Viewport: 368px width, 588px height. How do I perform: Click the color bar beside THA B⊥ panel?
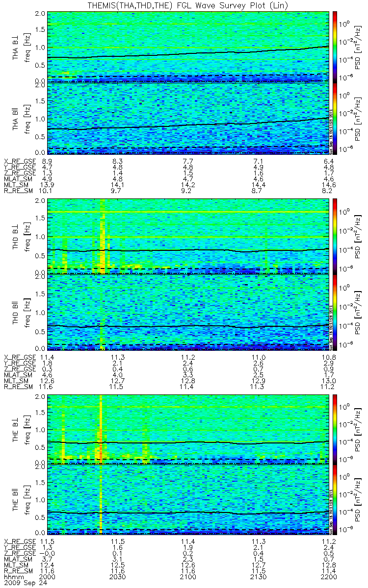(x=335, y=47)
